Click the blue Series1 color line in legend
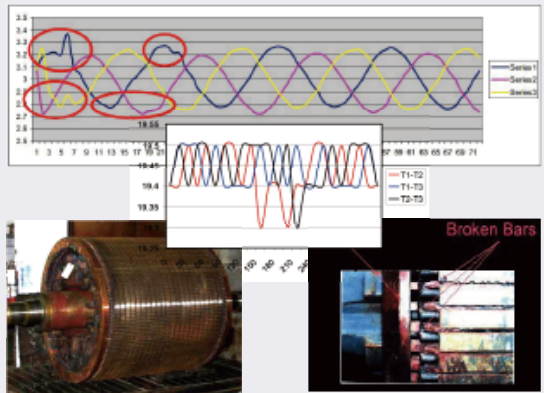The width and height of the screenshot is (544, 393). tap(500, 67)
